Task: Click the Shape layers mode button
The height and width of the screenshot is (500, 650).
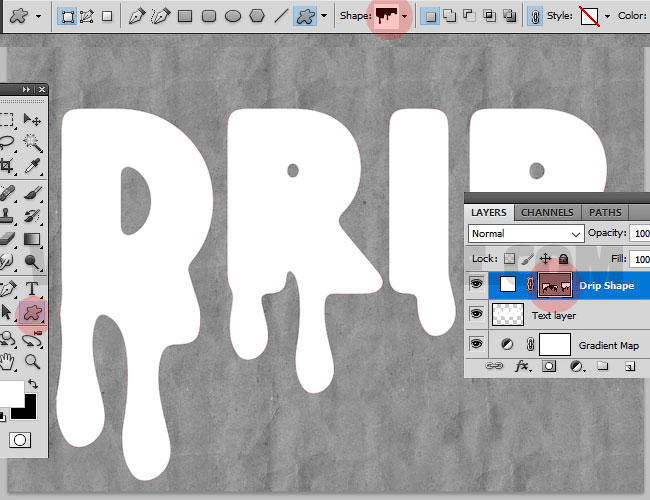Action: click(x=67, y=16)
